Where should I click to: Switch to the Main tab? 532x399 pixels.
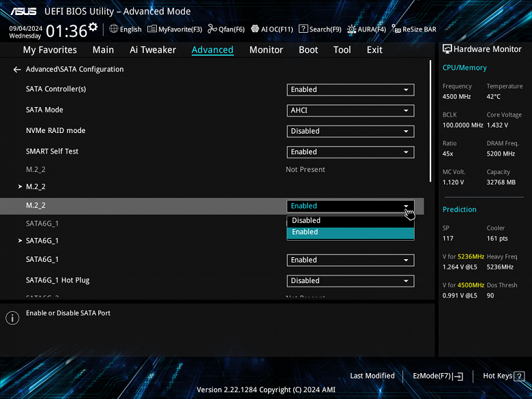[103, 50]
